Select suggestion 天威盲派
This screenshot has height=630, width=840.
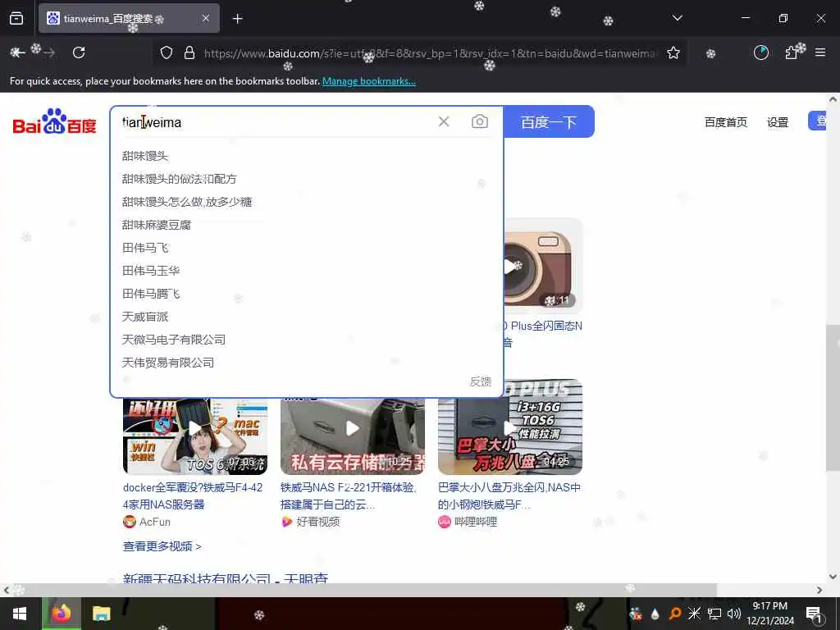145,317
